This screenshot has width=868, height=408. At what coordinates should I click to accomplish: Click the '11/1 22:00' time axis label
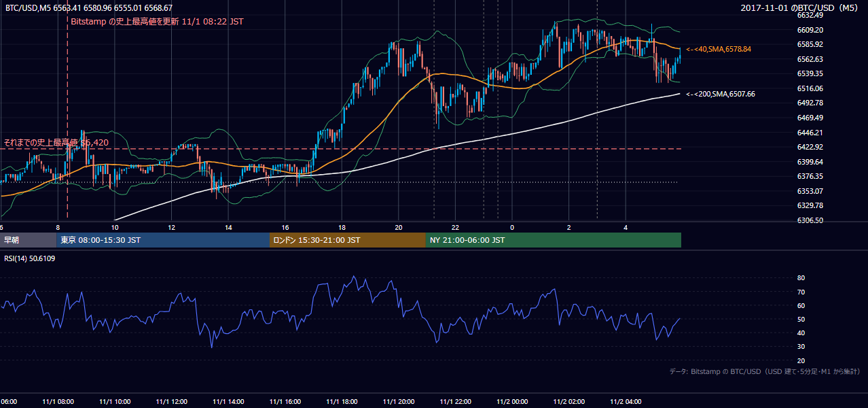(x=456, y=402)
